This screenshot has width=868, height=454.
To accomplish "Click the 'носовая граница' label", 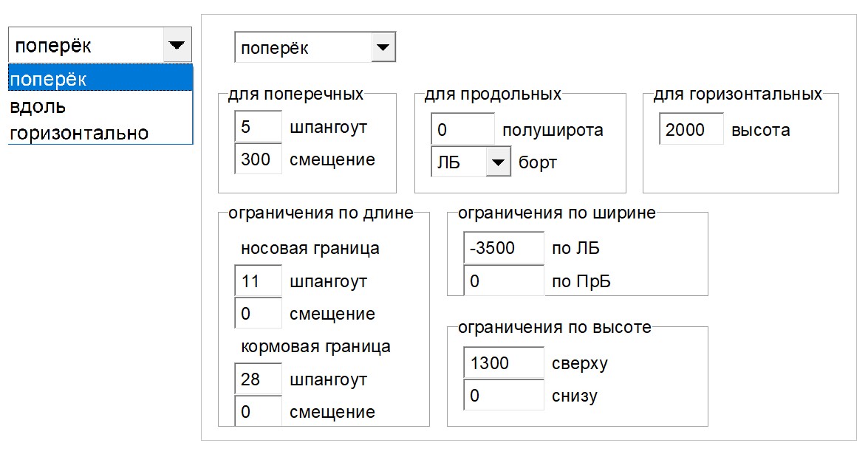I will point(310,248).
